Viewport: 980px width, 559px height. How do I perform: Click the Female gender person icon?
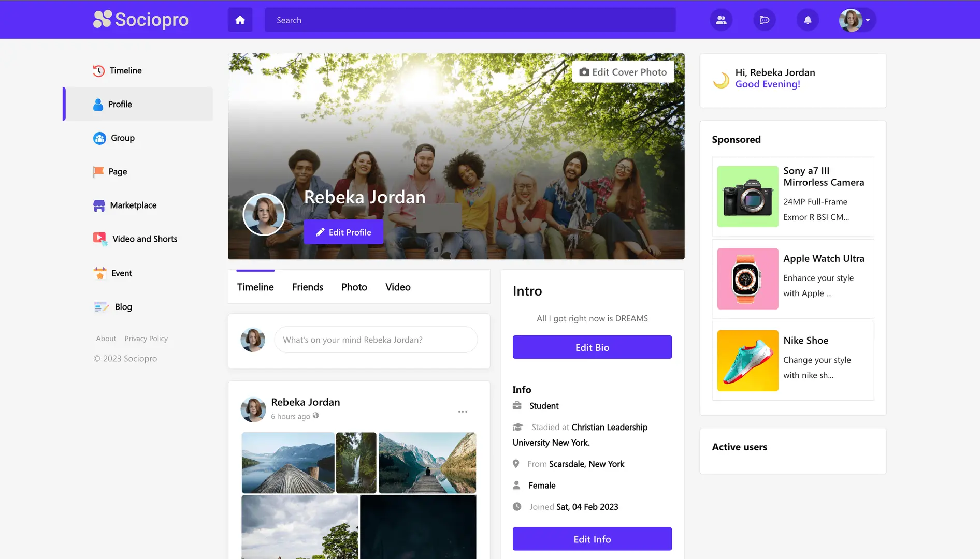pyautogui.click(x=516, y=485)
